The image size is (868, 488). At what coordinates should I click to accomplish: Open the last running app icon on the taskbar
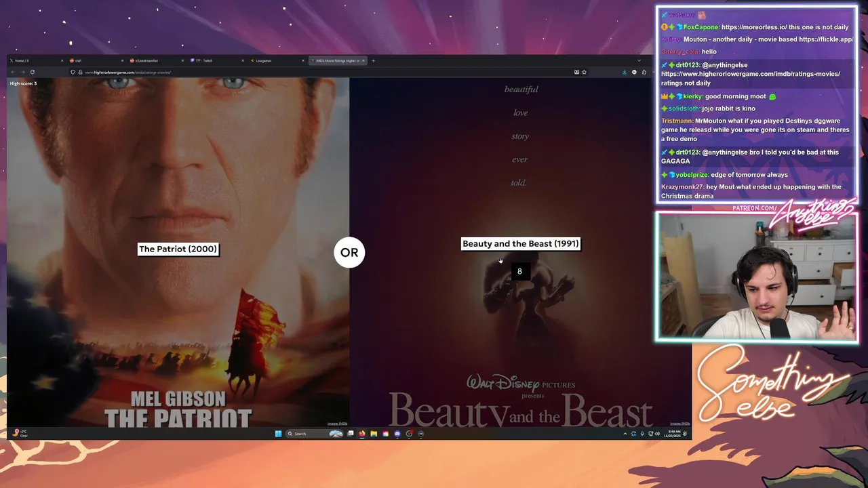[420, 434]
